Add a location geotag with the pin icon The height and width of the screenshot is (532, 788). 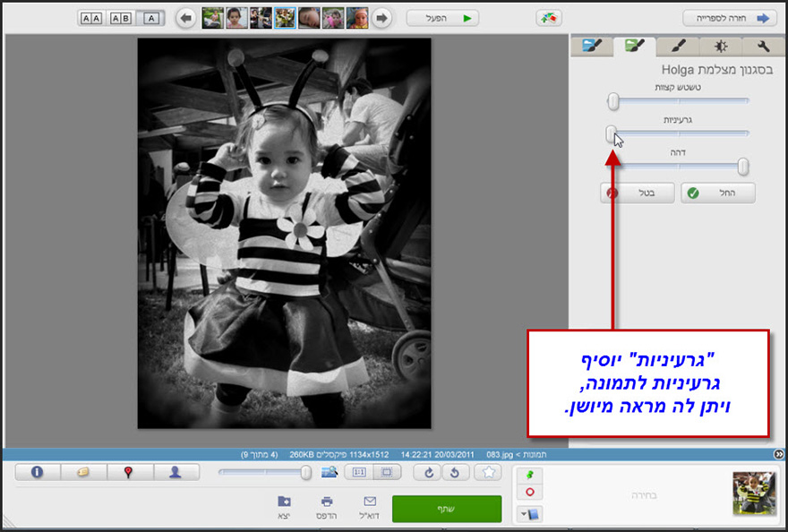coord(128,472)
